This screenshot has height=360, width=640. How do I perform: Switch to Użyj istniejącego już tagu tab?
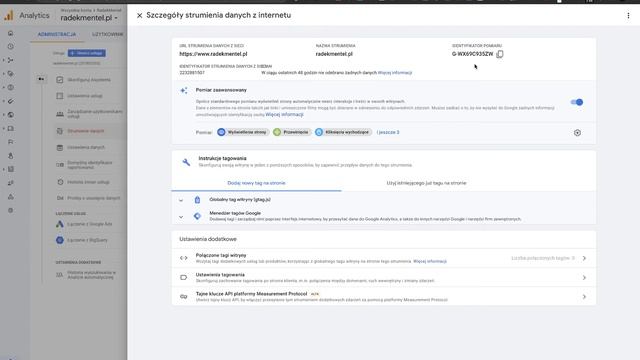coord(426,183)
